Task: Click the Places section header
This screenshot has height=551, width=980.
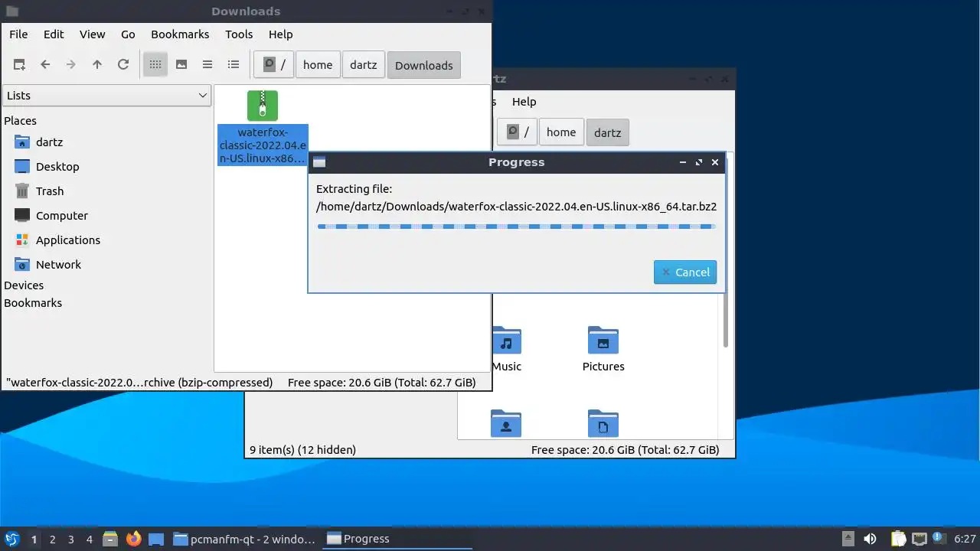Action: tap(20, 121)
